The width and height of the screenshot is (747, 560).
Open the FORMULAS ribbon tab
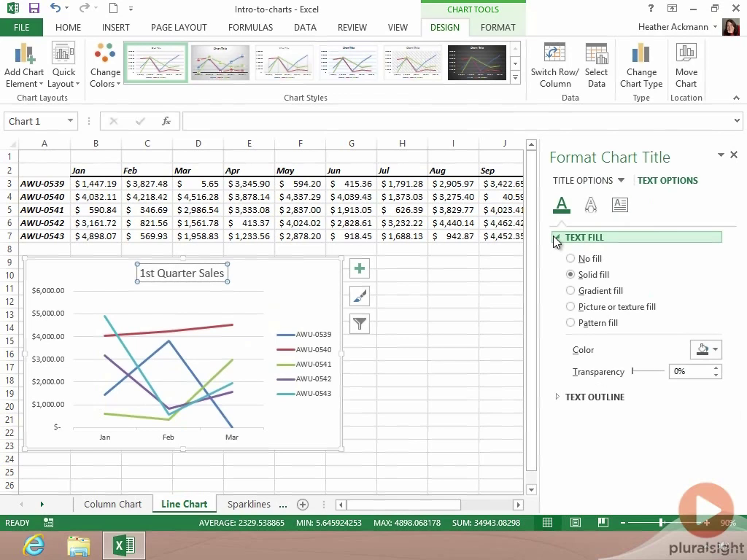(250, 28)
